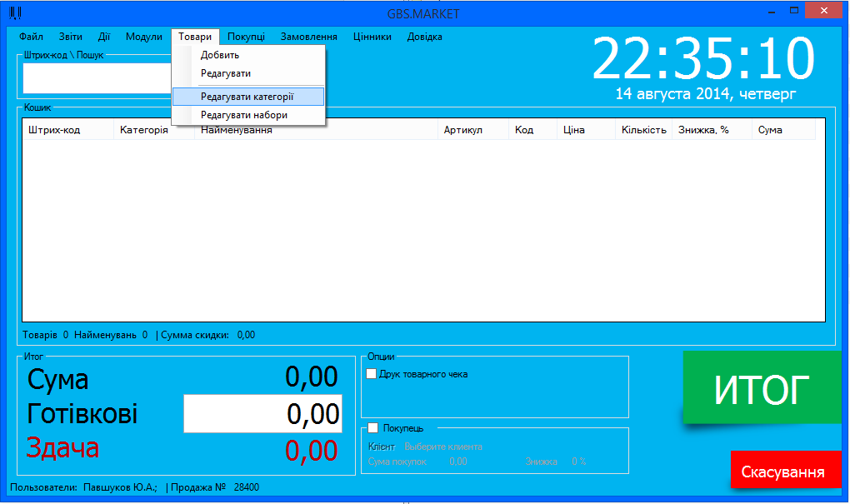The height and width of the screenshot is (504, 850).
Task: Tick the Покупець checkbox
Action: coord(373,428)
